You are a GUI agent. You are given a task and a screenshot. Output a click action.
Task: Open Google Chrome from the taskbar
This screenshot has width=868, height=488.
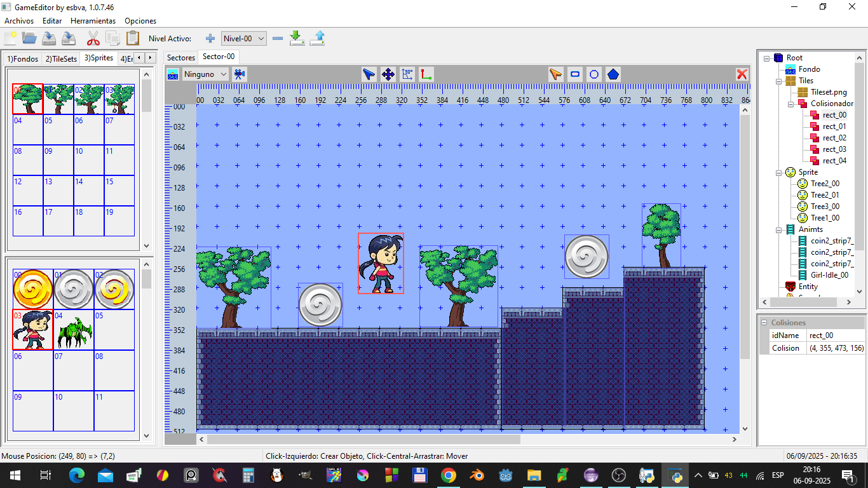[x=449, y=475]
